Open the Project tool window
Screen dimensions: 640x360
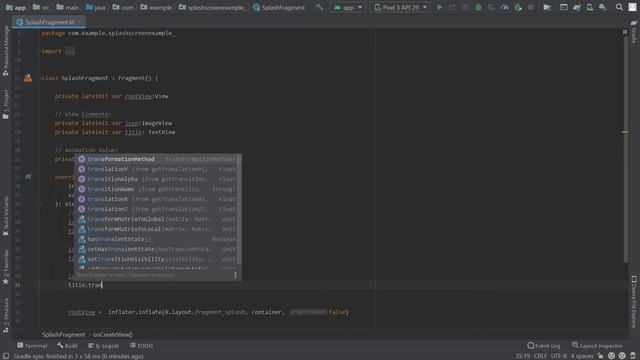6,104
